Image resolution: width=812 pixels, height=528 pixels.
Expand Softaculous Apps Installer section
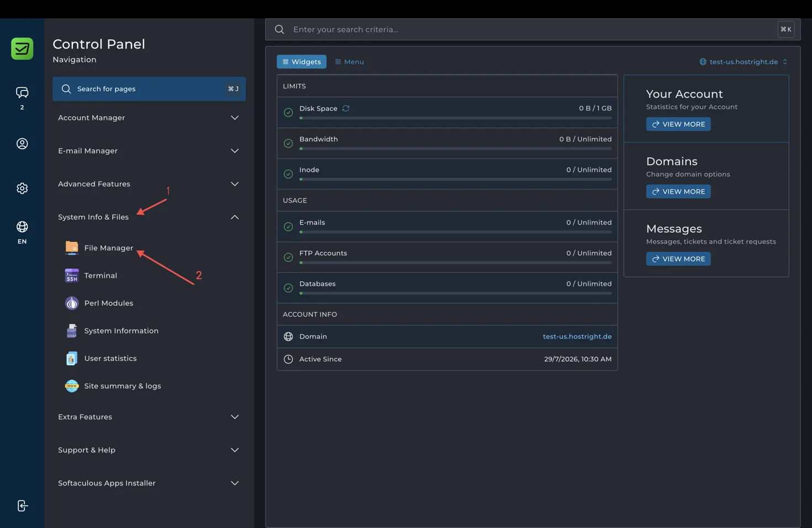pos(149,483)
